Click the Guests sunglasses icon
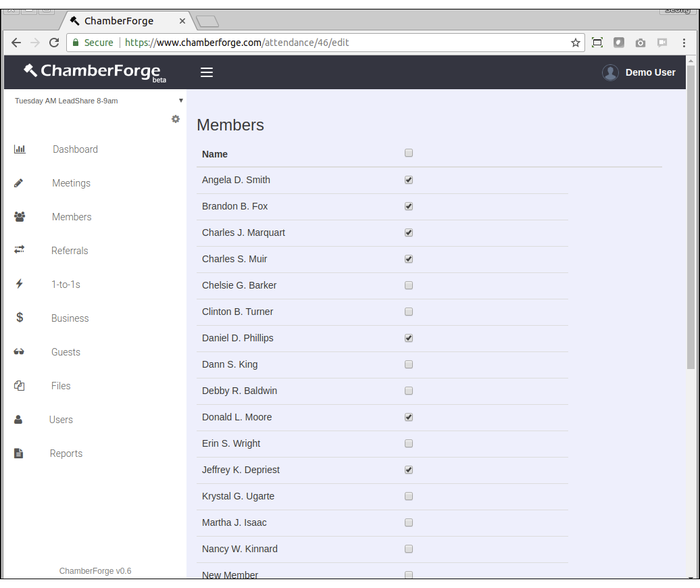The height and width of the screenshot is (588, 700). tap(19, 352)
